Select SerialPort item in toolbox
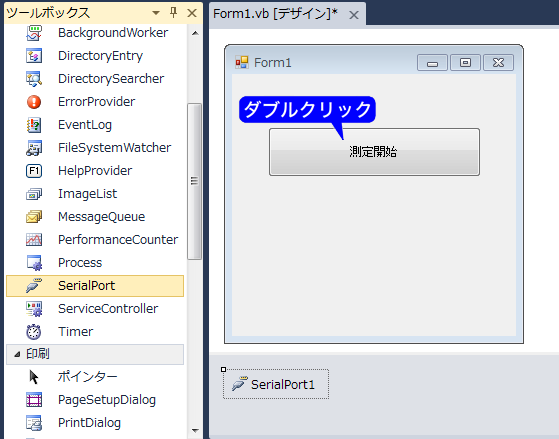This screenshot has height=439, width=559. click(95, 286)
